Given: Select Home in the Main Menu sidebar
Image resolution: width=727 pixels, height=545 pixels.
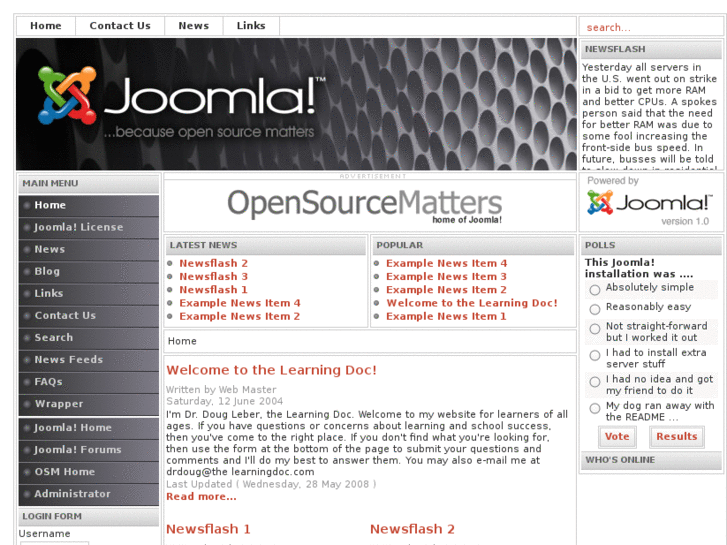Looking at the screenshot, I should (x=89, y=205).
